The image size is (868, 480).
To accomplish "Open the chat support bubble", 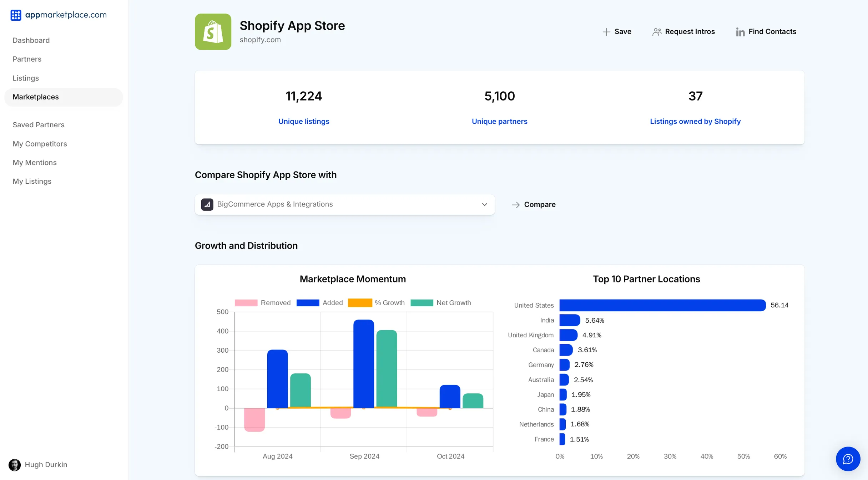I will tap(848, 459).
